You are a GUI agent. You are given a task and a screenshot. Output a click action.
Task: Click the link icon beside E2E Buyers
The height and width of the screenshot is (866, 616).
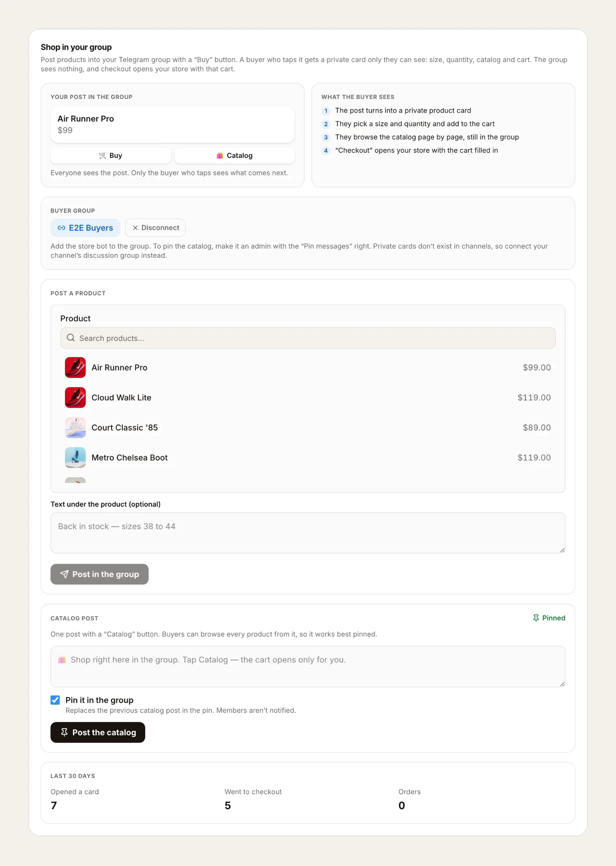tap(62, 227)
